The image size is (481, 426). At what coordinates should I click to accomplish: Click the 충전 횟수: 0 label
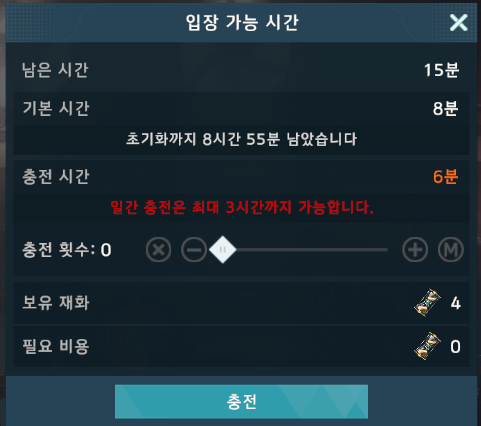tap(67, 249)
